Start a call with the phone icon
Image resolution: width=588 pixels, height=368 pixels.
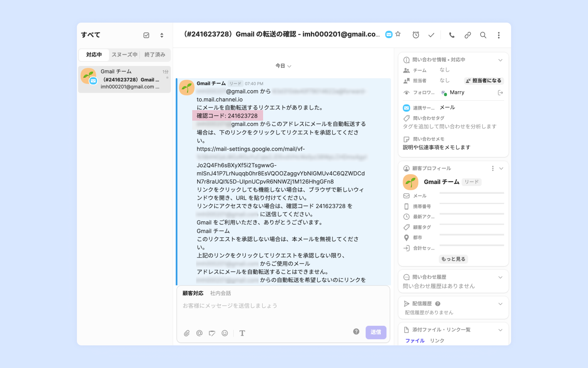tap(452, 35)
